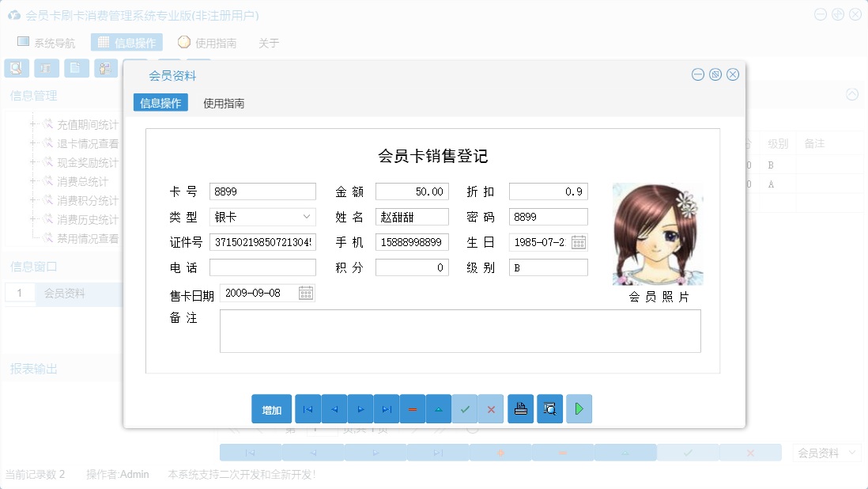868x489 pixels.
Task: Click the 手机 number field
Action: point(412,243)
